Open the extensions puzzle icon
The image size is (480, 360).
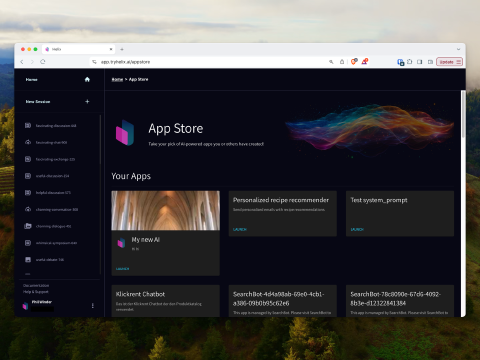coord(410,62)
